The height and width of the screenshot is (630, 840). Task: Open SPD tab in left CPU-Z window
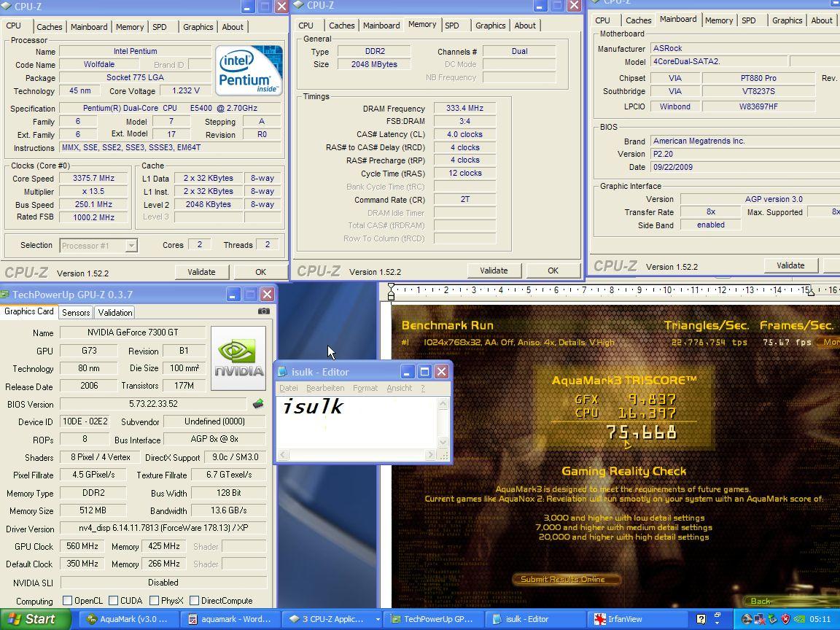click(x=159, y=27)
